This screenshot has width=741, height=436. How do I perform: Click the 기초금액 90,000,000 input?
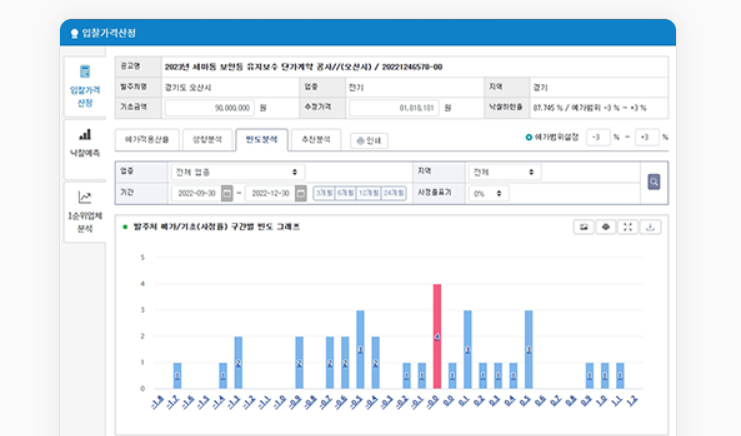tap(209, 108)
